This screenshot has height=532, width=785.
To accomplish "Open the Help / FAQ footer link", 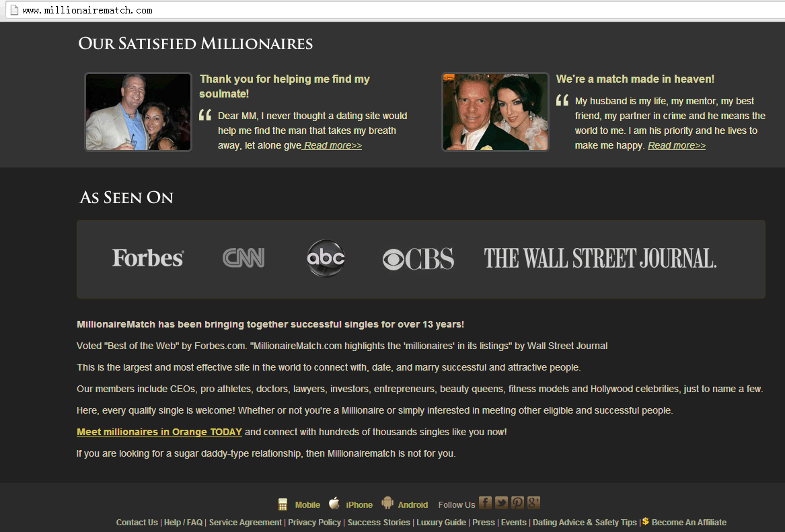I will [x=183, y=523].
